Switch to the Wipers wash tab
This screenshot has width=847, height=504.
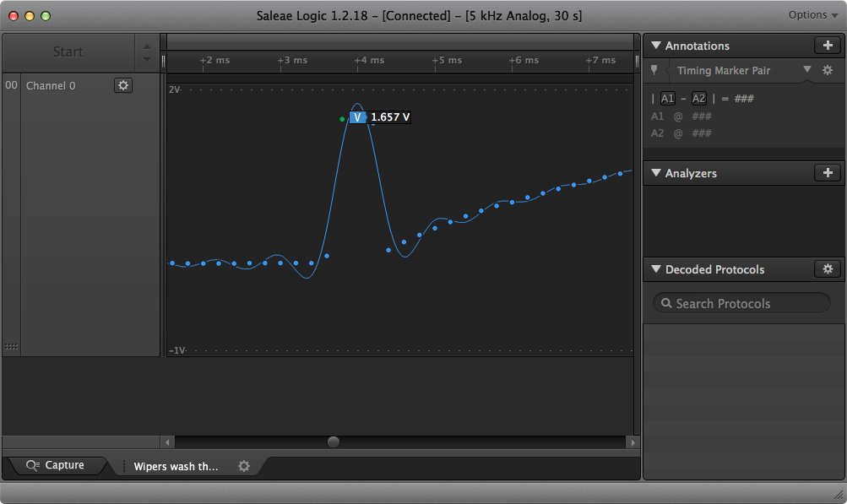[176, 466]
